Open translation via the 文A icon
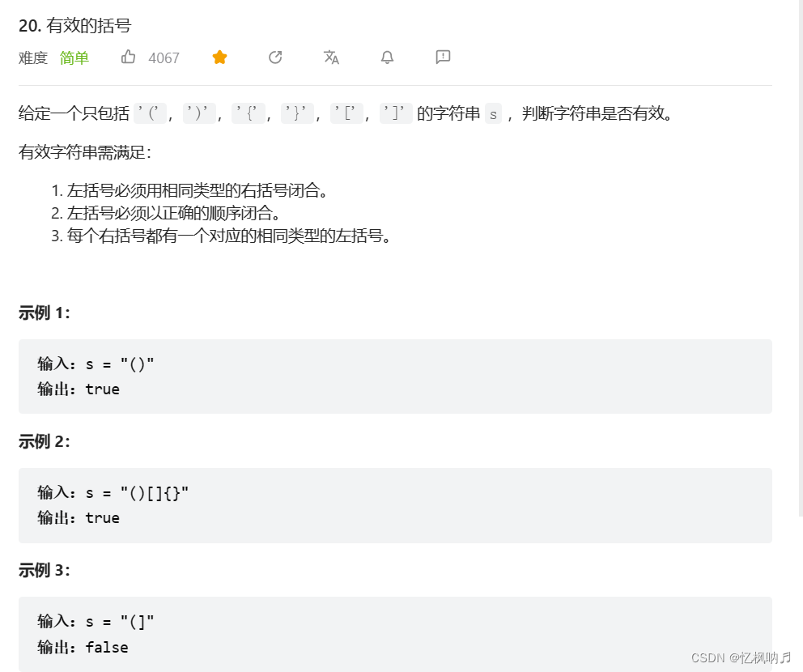Screen dimensions: 803x672 [x=331, y=57]
